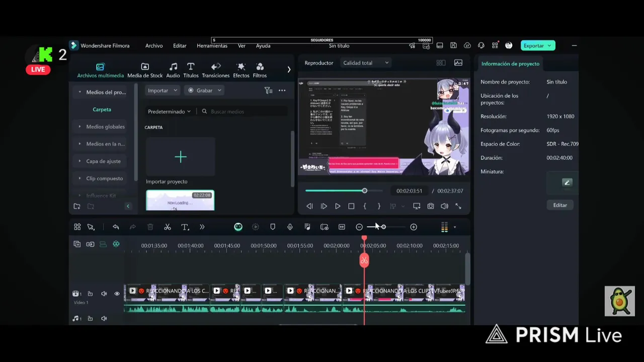644x362 pixels.
Task: Click the image view icon in the player header
Action: (458, 63)
